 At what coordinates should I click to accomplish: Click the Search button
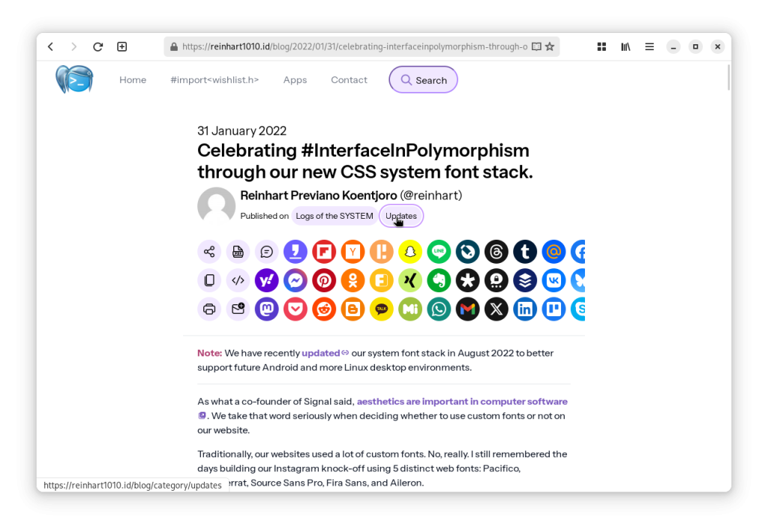(x=423, y=80)
